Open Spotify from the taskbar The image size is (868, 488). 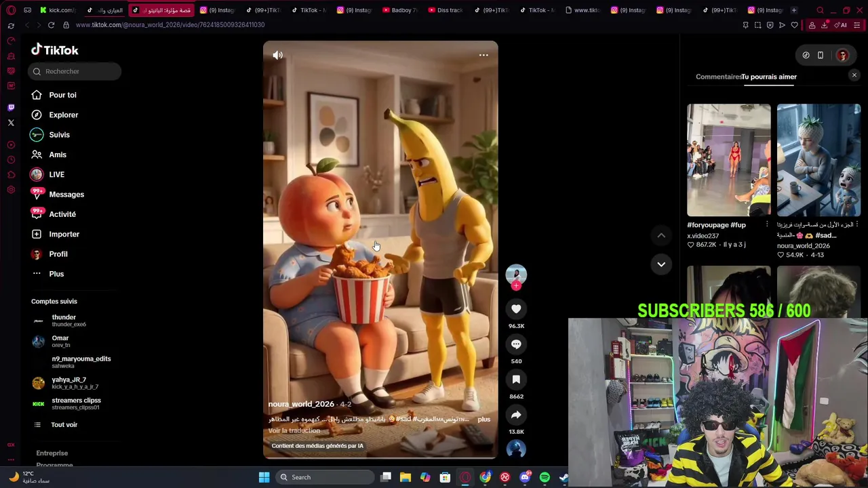point(545,477)
